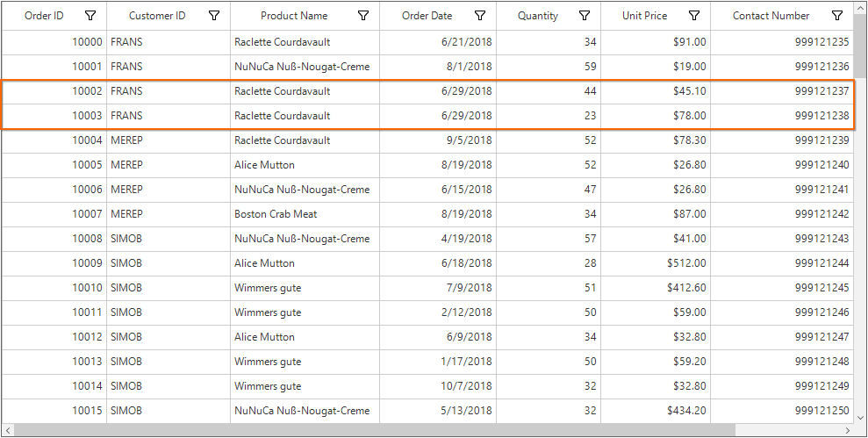Select the Order ID 10002 cell
This screenshot has width=868, height=438.
point(54,91)
